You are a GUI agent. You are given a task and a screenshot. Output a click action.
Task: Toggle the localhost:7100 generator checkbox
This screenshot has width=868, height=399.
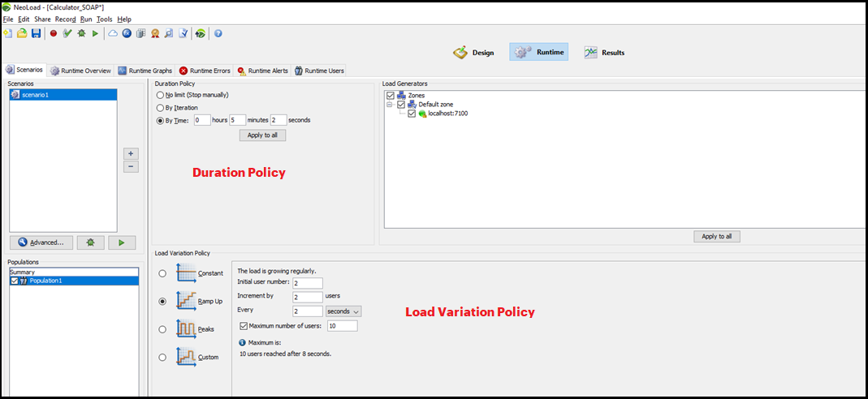pos(412,114)
